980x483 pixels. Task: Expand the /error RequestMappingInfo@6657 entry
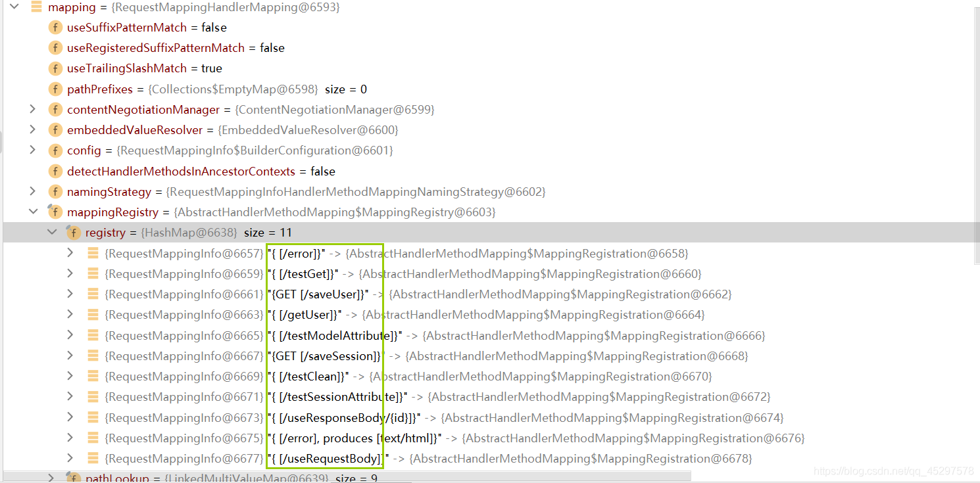70,253
